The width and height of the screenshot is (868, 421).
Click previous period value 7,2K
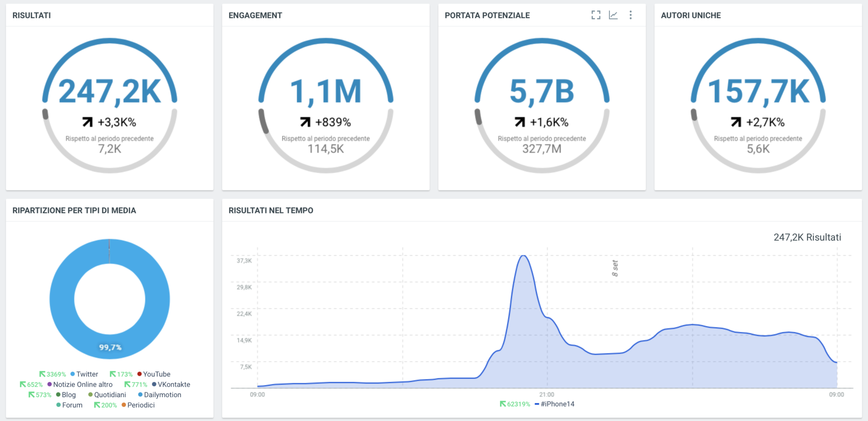coord(110,149)
